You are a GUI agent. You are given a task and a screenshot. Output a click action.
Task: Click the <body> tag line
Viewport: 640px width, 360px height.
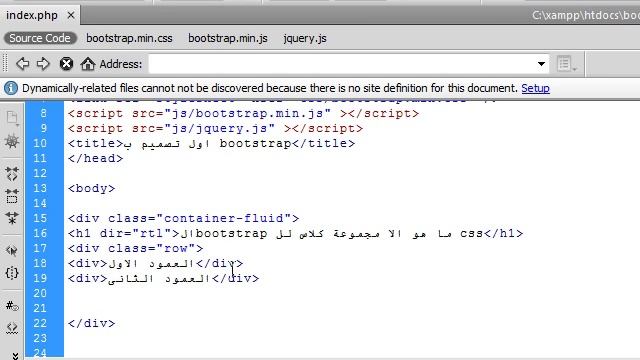point(91,189)
